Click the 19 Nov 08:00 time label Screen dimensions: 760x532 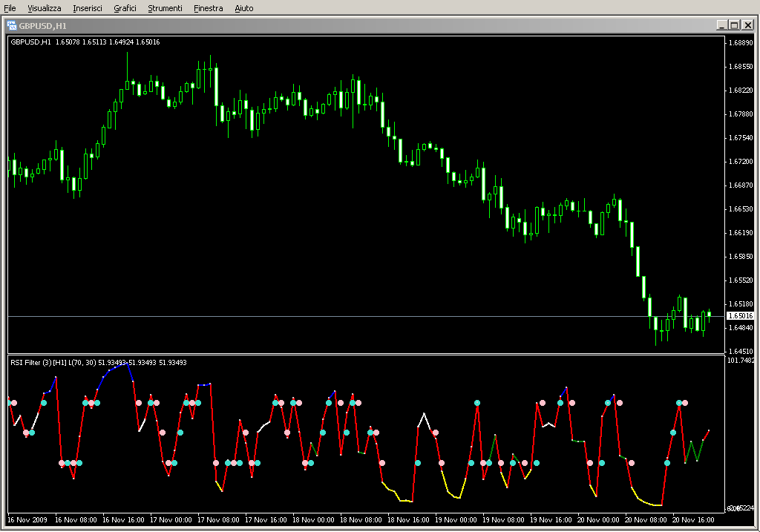[x=503, y=520]
